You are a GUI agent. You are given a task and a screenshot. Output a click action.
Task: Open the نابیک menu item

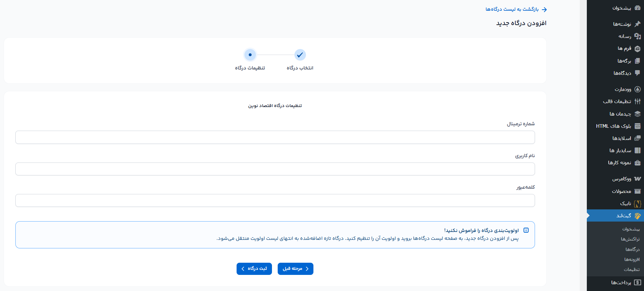point(615,203)
